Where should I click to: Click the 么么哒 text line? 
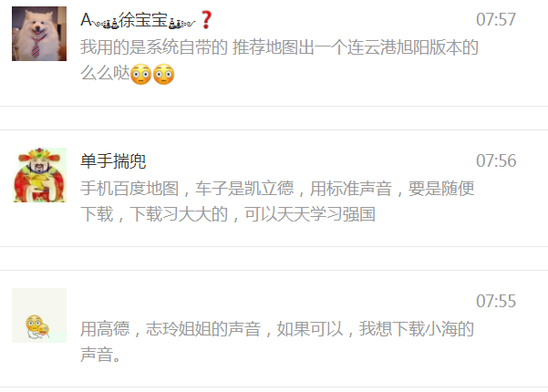pyautogui.click(x=128, y=74)
